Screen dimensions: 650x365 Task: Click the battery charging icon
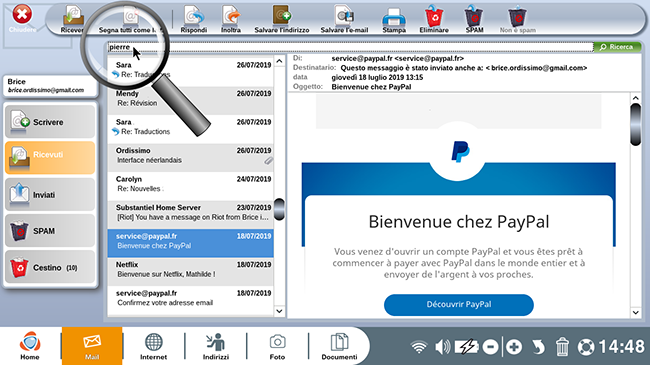click(466, 347)
